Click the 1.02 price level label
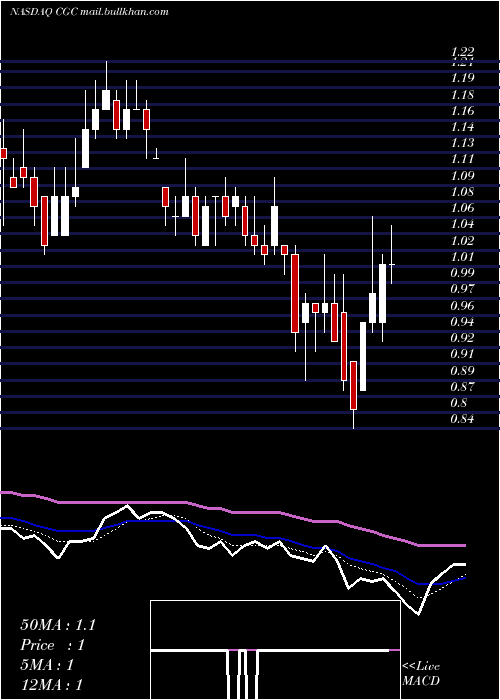This screenshot has width=500, height=700. 462,241
